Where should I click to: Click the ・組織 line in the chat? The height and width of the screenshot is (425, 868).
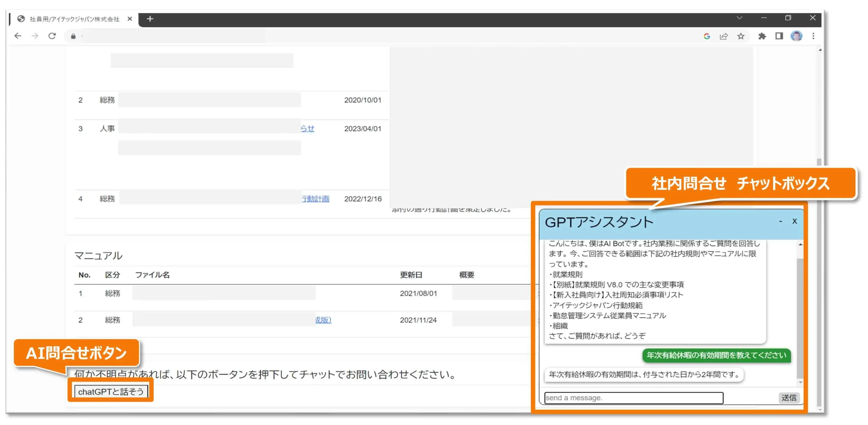pos(558,326)
